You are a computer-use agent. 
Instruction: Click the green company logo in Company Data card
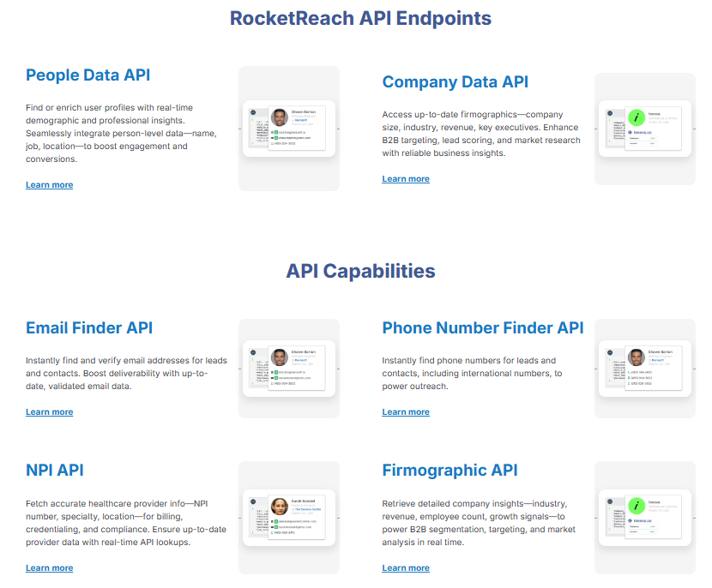click(x=637, y=117)
